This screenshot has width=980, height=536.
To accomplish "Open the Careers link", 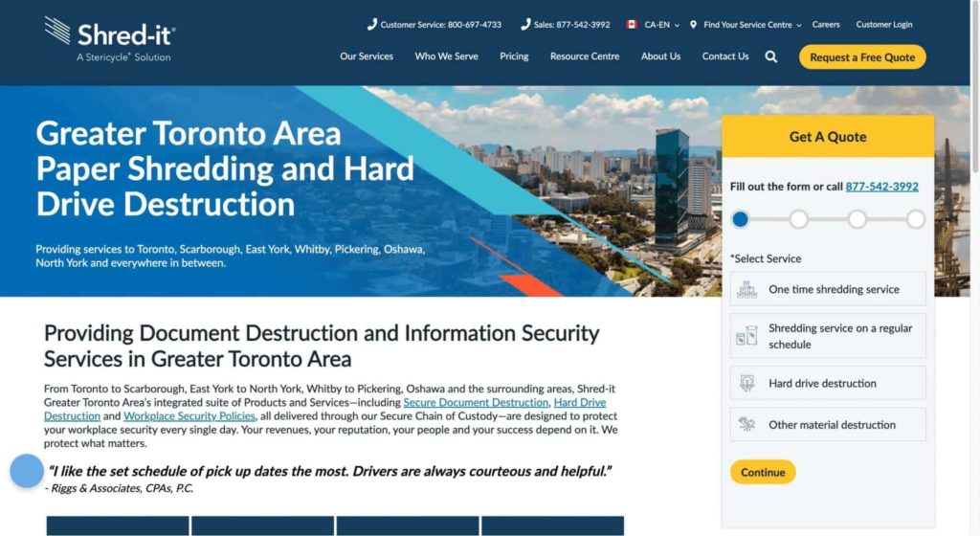I will pos(826,24).
